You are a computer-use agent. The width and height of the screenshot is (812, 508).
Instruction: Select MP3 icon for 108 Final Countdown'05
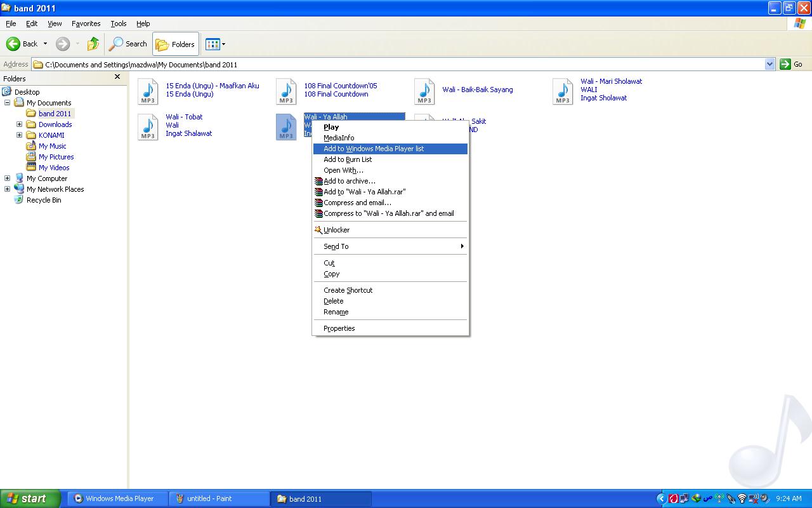(286, 91)
